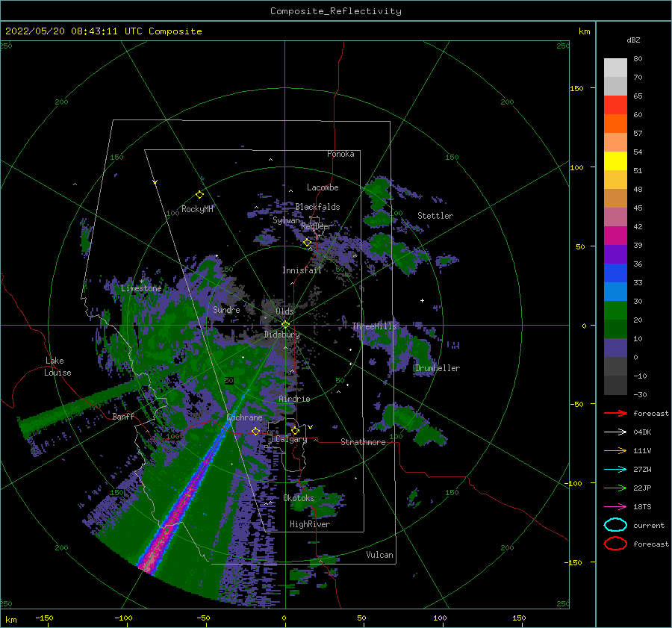Viewport: 672px width, 628px height.
Task: Select the yellow 51–54 dBZ color swatch
Action: [x=615, y=161]
